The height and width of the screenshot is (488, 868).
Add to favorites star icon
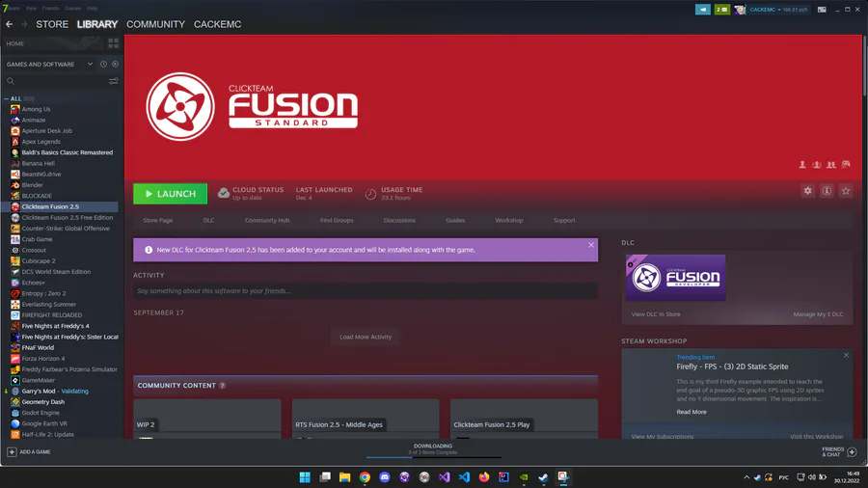(x=845, y=191)
